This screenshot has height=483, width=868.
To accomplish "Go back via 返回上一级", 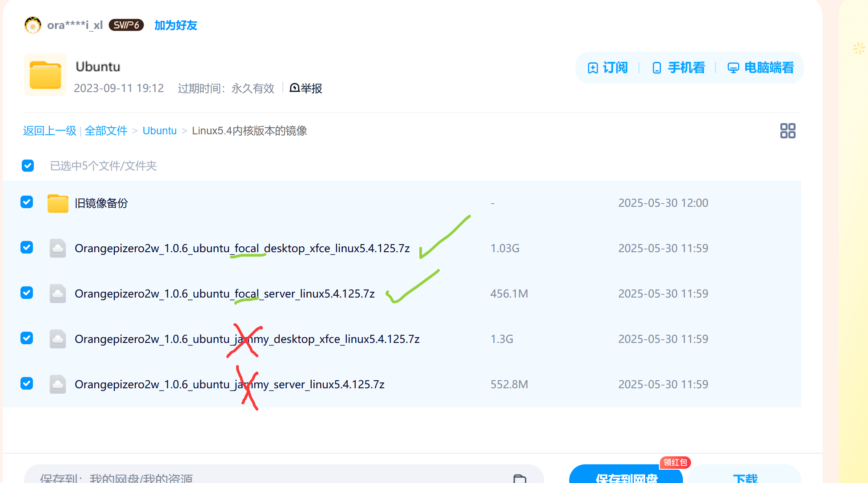I will [x=50, y=131].
